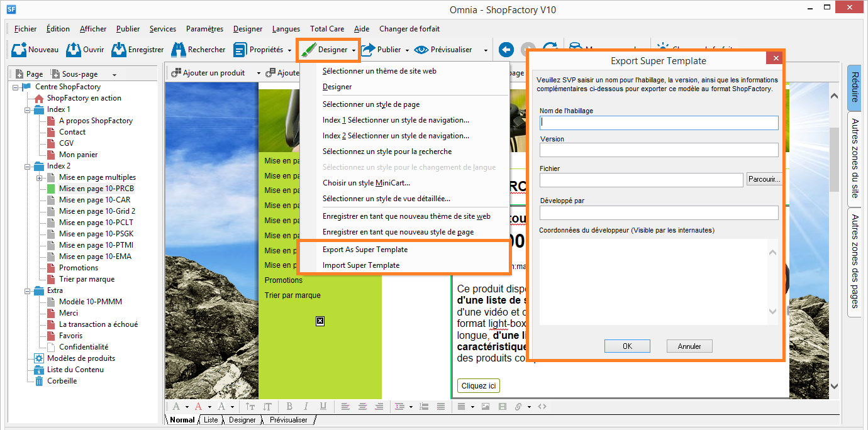Image resolution: width=868 pixels, height=430 pixels.
Task: Click the Rechercher binoculars icon
Action: tap(178, 50)
